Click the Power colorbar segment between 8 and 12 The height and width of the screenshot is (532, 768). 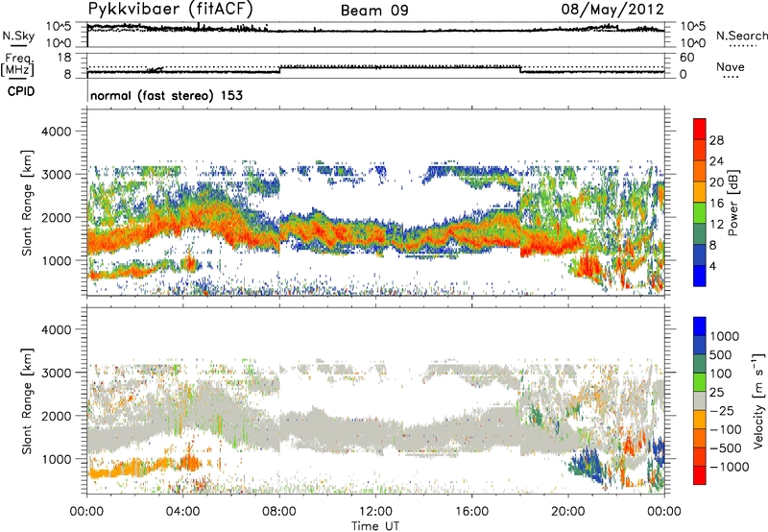(700, 233)
